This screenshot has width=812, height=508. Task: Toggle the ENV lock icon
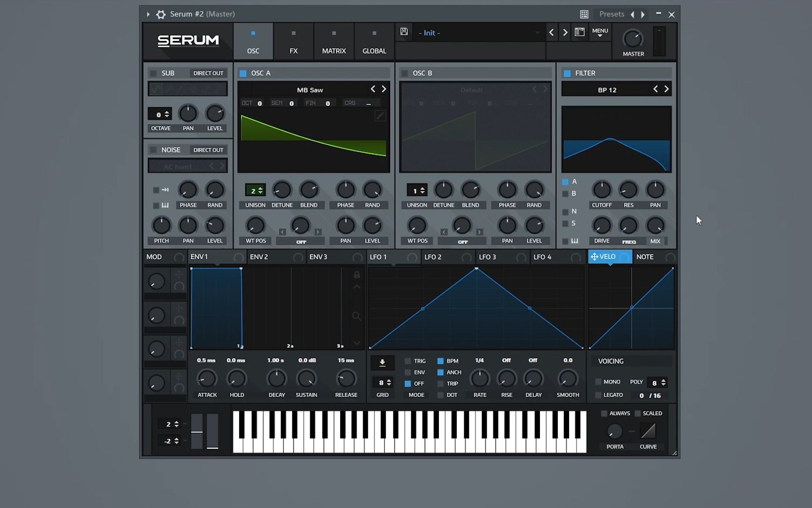357,274
